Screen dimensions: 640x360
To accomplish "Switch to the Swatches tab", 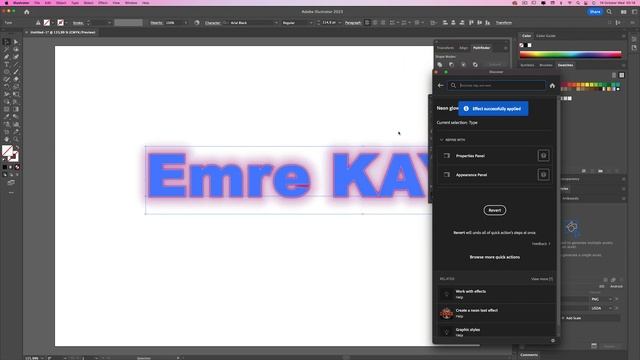I will (565, 65).
